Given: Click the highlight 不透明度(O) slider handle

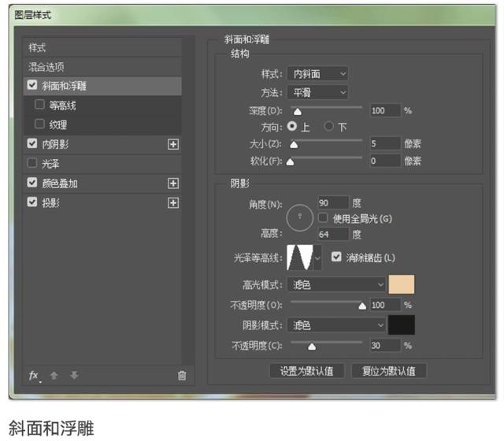Looking at the screenshot, I should (362, 306).
